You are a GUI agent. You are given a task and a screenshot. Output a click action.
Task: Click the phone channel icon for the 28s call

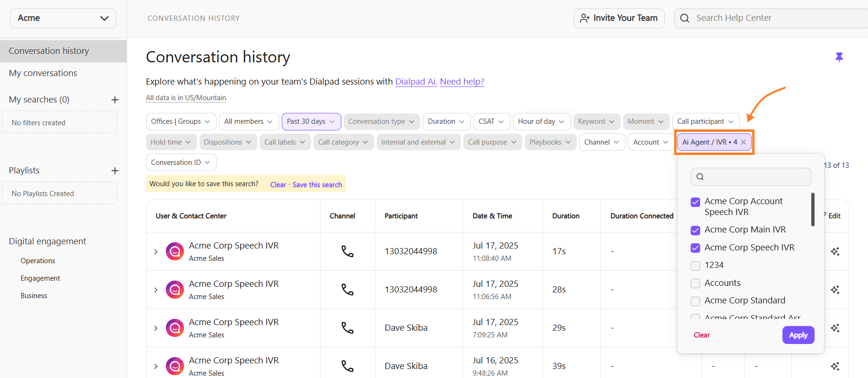pos(347,290)
